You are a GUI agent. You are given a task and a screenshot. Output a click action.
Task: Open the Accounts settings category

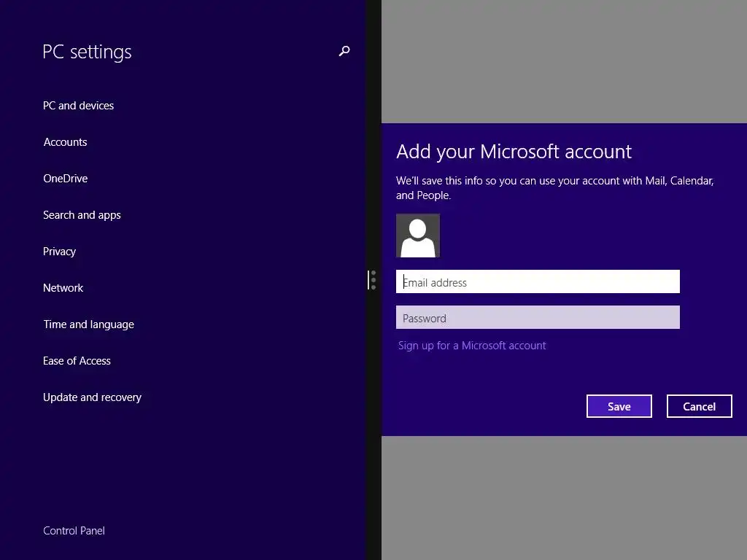pyautogui.click(x=65, y=142)
